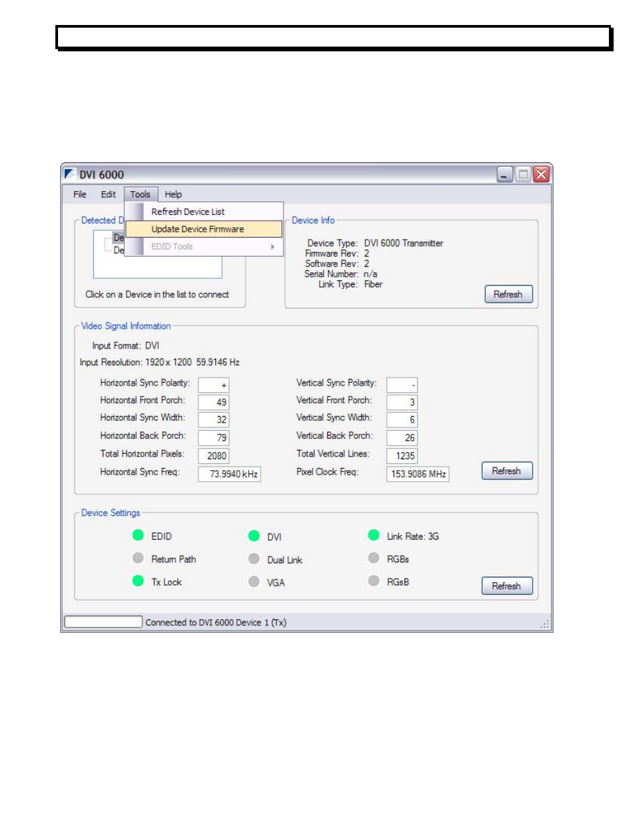This screenshot has height=834, width=644.
Task: Click the Vertical Back Porch value 26
Action: pyautogui.click(x=402, y=438)
